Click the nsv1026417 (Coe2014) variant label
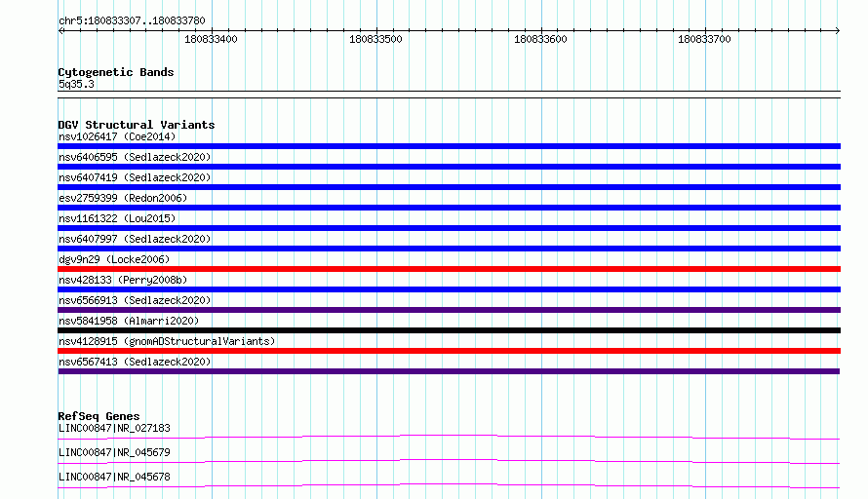Image resolution: width=868 pixels, height=499 pixels. 117,136
